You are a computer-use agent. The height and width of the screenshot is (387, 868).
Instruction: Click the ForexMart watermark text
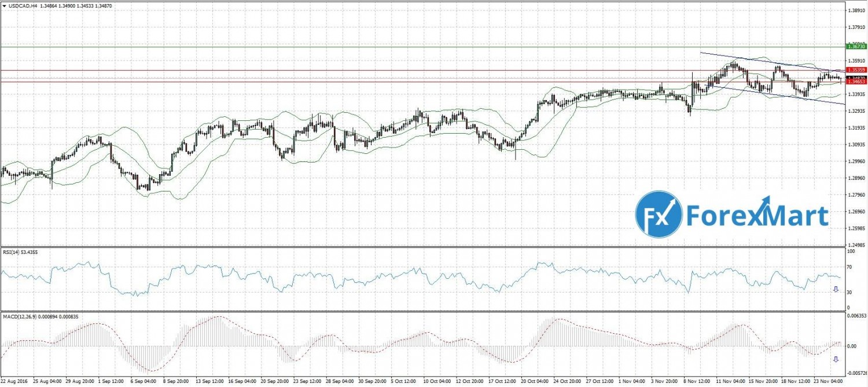[757, 217]
